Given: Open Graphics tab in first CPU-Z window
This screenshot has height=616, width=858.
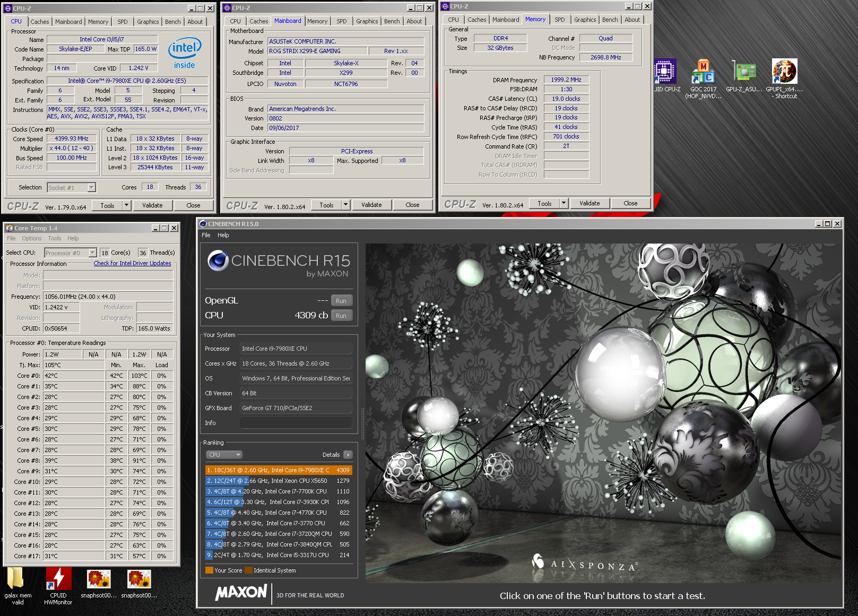Looking at the screenshot, I should point(148,22).
